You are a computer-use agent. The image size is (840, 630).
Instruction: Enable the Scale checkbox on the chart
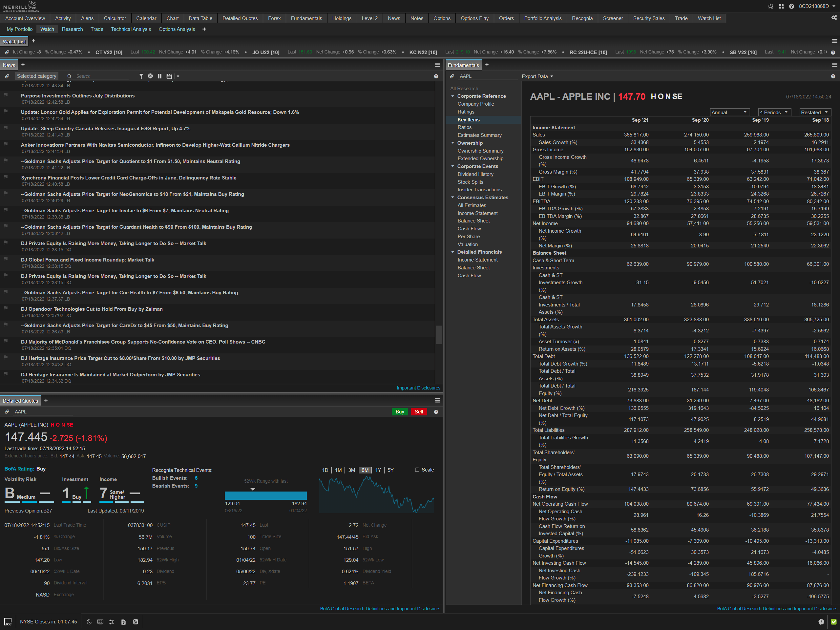[x=417, y=470]
